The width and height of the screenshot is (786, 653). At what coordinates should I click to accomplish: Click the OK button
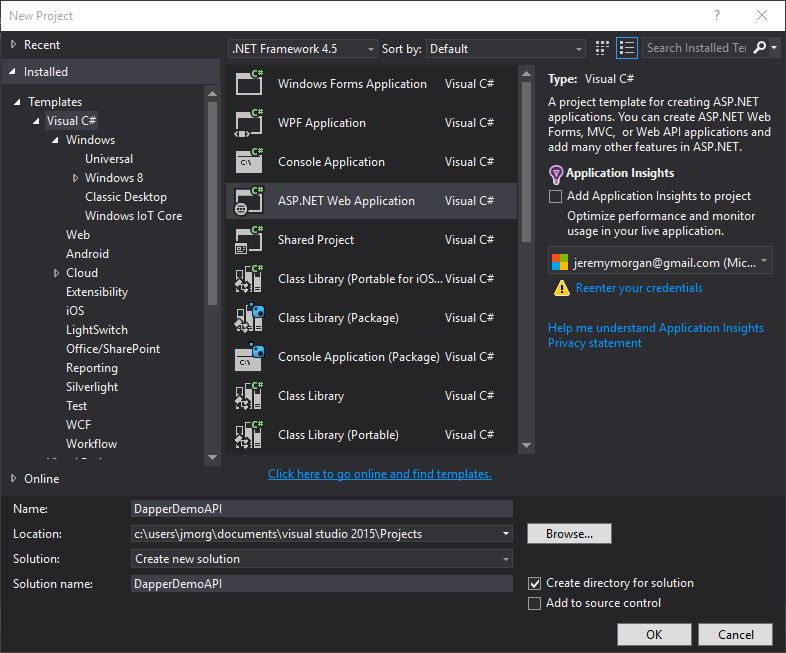click(654, 634)
